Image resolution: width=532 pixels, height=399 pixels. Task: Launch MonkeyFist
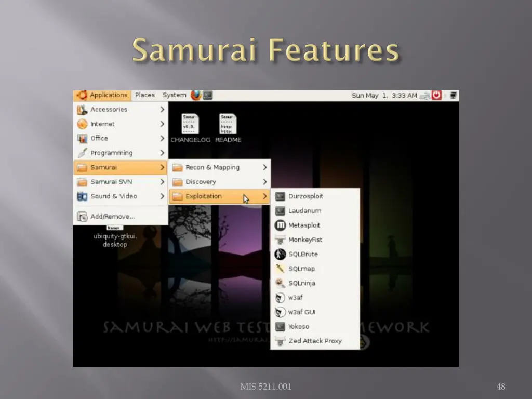[315, 240]
